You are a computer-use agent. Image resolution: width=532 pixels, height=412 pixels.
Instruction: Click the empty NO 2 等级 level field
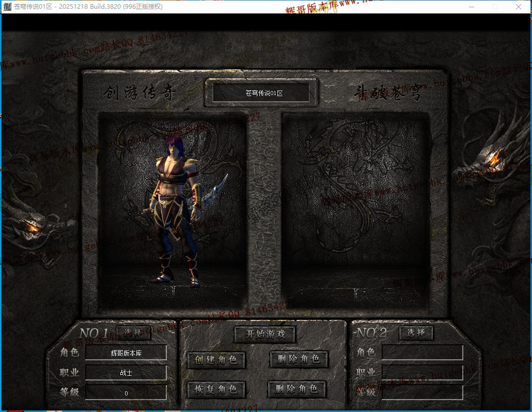pos(423,392)
